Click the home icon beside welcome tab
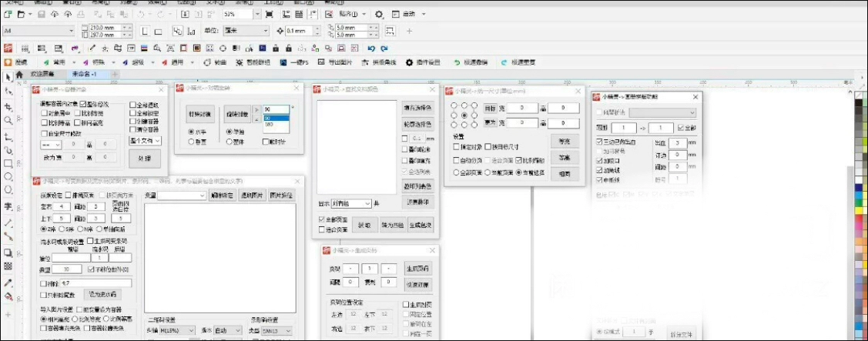 click(x=19, y=74)
